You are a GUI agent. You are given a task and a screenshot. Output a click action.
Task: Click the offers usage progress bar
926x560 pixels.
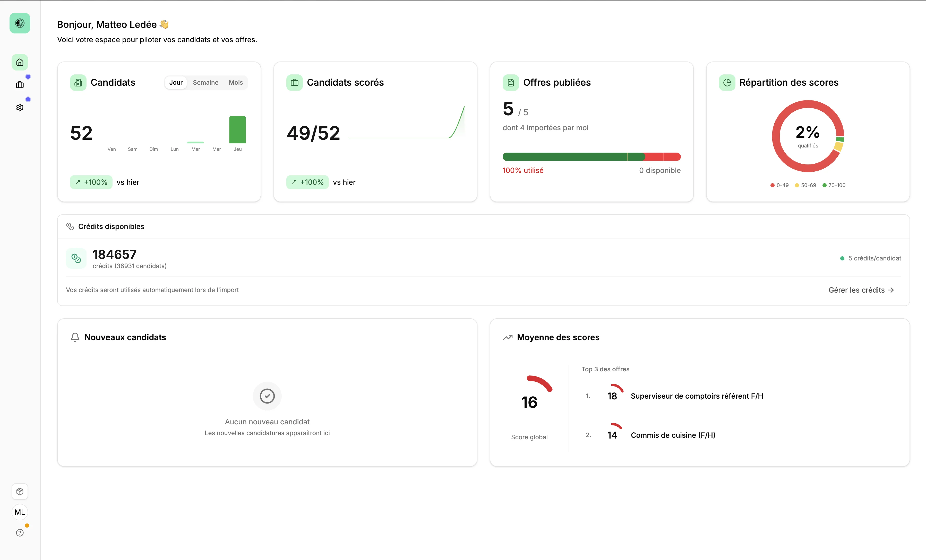pos(591,157)
